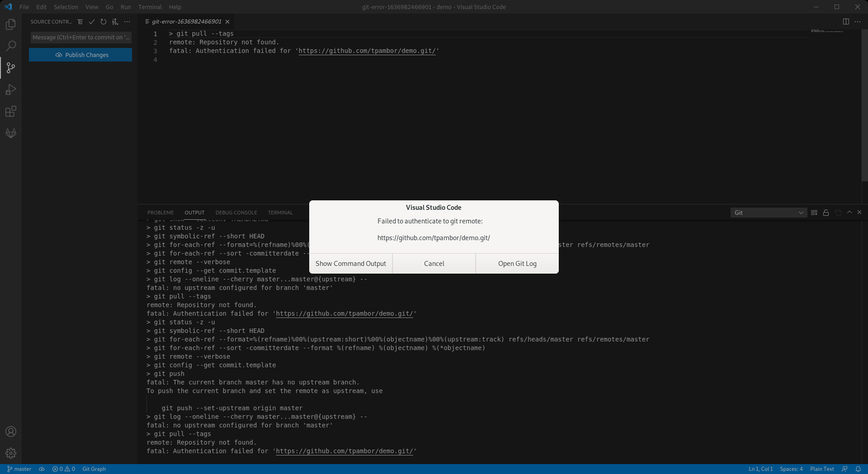Open the Selection menu
The height and width of the screenshot is (474, 868).
point(66,7)
